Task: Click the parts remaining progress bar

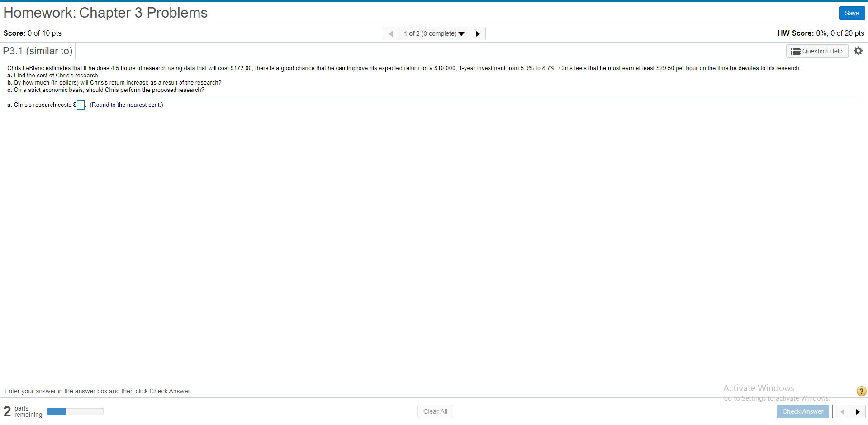Action: (75, 411)
